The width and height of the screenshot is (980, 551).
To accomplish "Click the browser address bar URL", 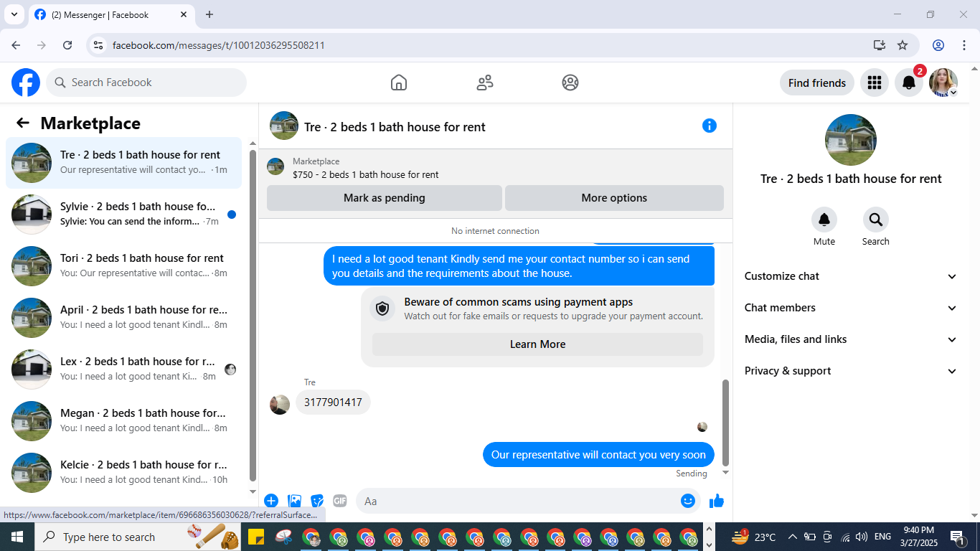I will (219, 45).
